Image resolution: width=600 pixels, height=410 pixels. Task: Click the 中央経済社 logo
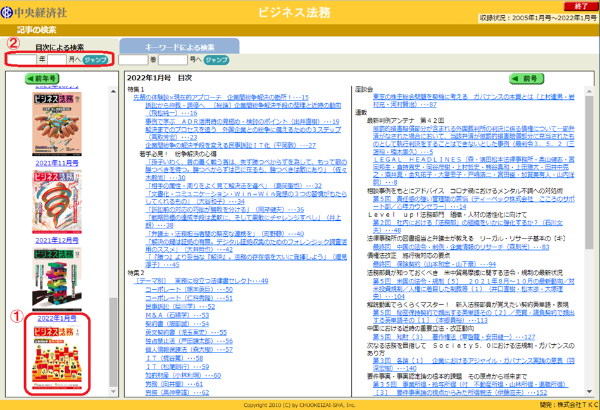tap(34, 12)
